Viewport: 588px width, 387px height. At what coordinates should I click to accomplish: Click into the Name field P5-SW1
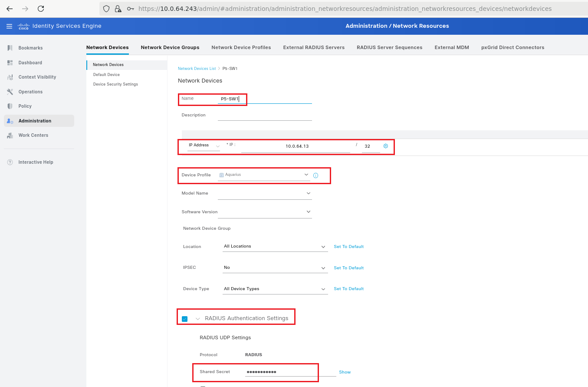[x=265, y=99]
